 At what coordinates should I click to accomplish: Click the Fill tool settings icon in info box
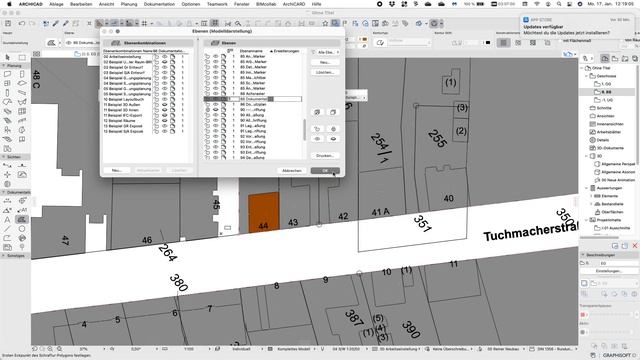coord(51,42)
